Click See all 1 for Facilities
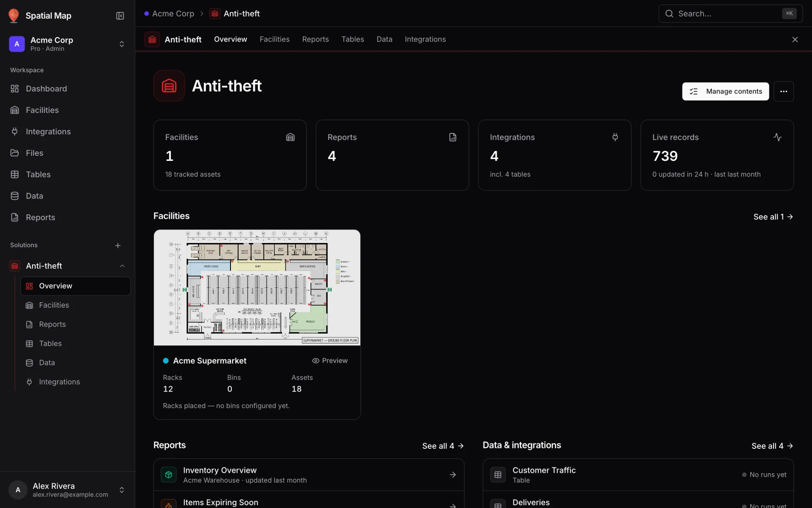The height and width of the screenshot is (508, 812). coord(773,217)
